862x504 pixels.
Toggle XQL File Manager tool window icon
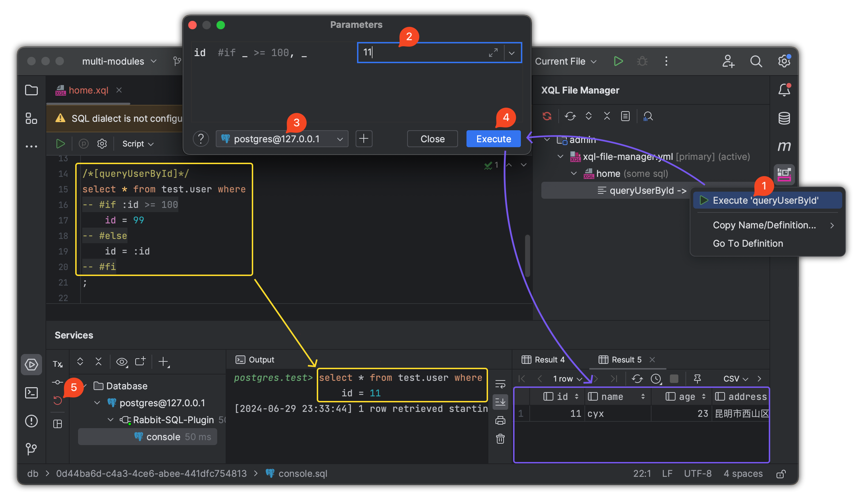point(784,174)
